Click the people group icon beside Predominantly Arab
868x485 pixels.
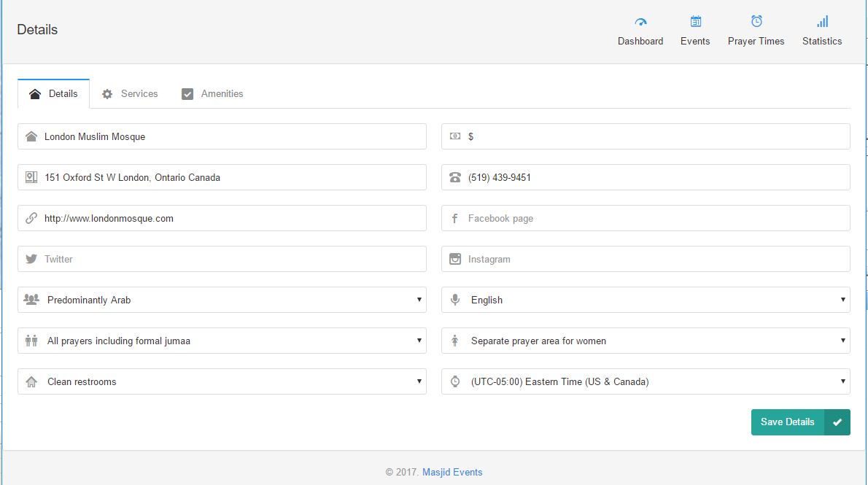(31, 299)
